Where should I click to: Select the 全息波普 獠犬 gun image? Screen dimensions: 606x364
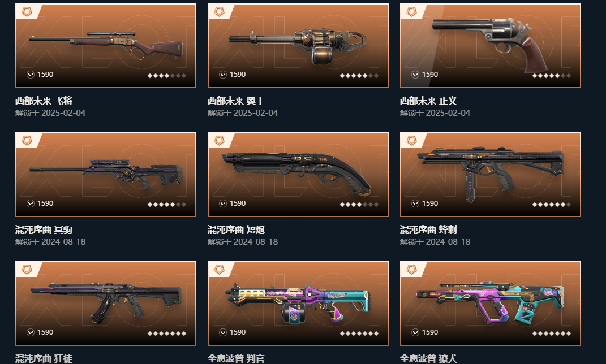point(490,304)
